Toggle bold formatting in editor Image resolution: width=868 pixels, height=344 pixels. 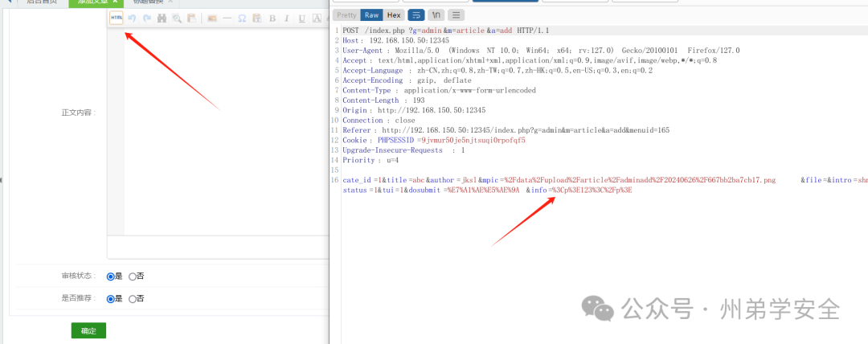pos(272,18)
